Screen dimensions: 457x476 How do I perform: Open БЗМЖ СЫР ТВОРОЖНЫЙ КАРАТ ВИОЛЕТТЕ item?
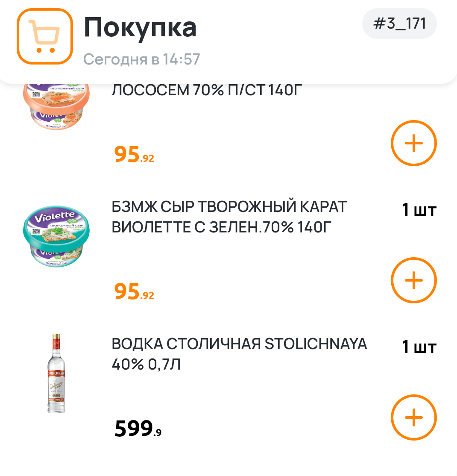(x=229, y=217)
